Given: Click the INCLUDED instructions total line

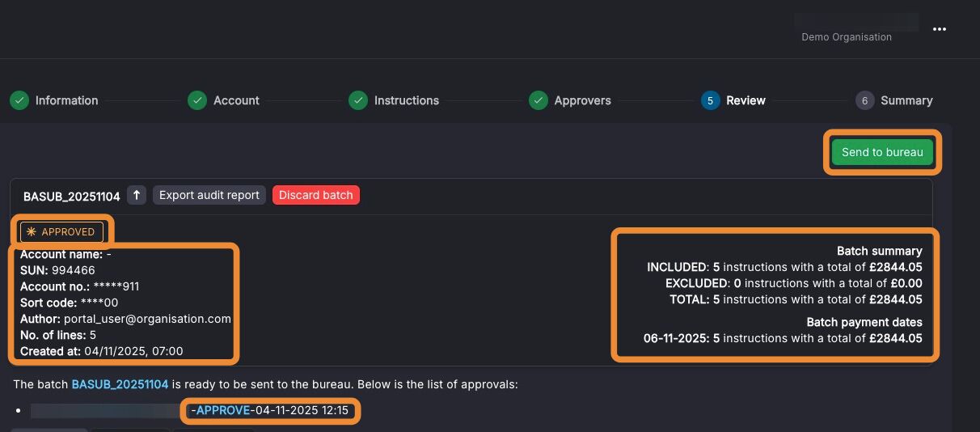Looking at the screenshot, I should pyautogui.click(x=785, y=267).
